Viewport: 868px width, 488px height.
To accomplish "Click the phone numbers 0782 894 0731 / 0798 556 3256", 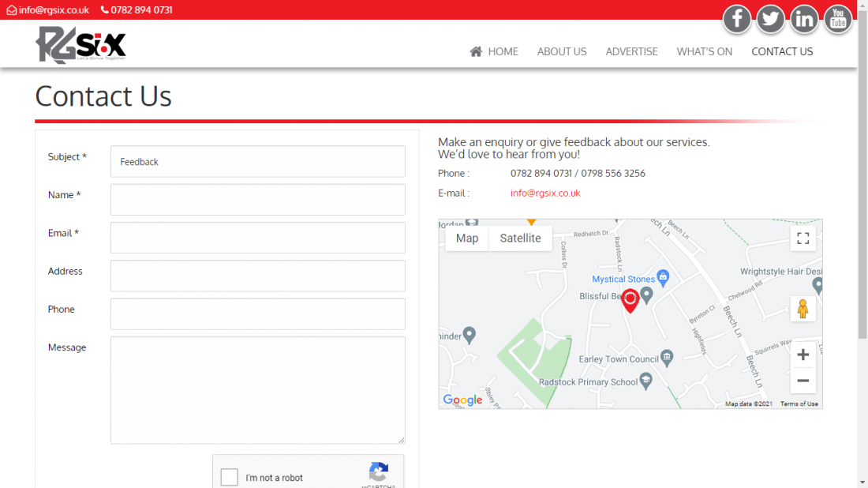I will pyautogui.click(x=578, y=174).
